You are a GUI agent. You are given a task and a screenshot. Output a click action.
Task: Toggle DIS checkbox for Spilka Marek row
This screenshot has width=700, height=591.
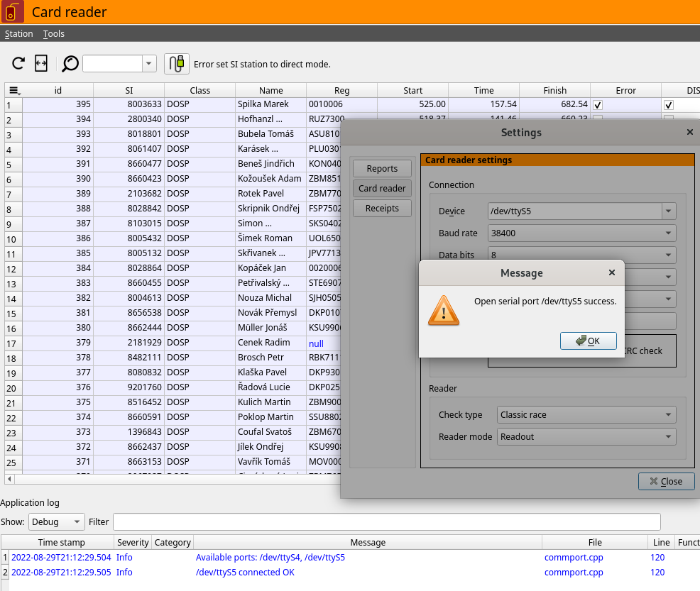tap(668, 105)
